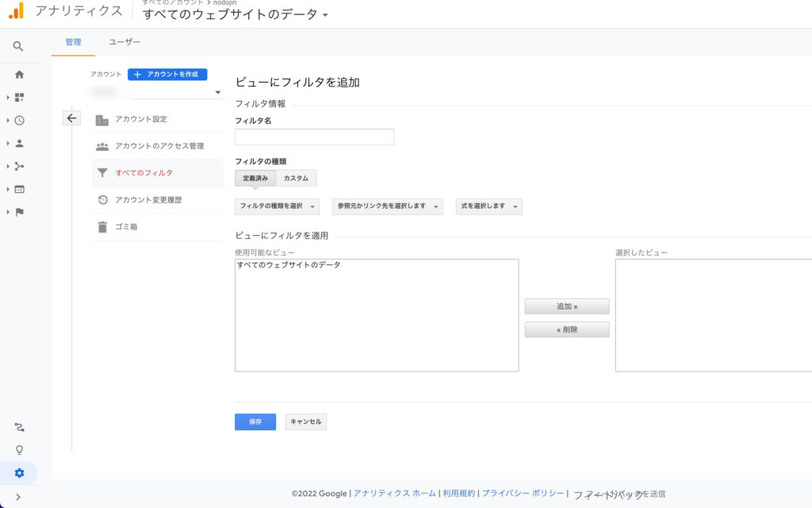Open the Admin gear icon
Viewport: 812px width, 508px height.
point(19,473)
